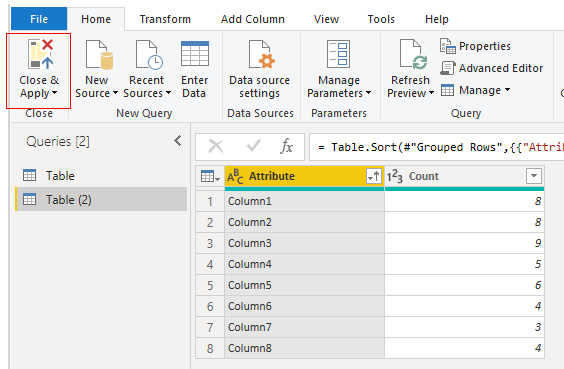This screenshot has width=564, height=369.
Task: Open the Attribute column sort filter button
Action: 374,176
